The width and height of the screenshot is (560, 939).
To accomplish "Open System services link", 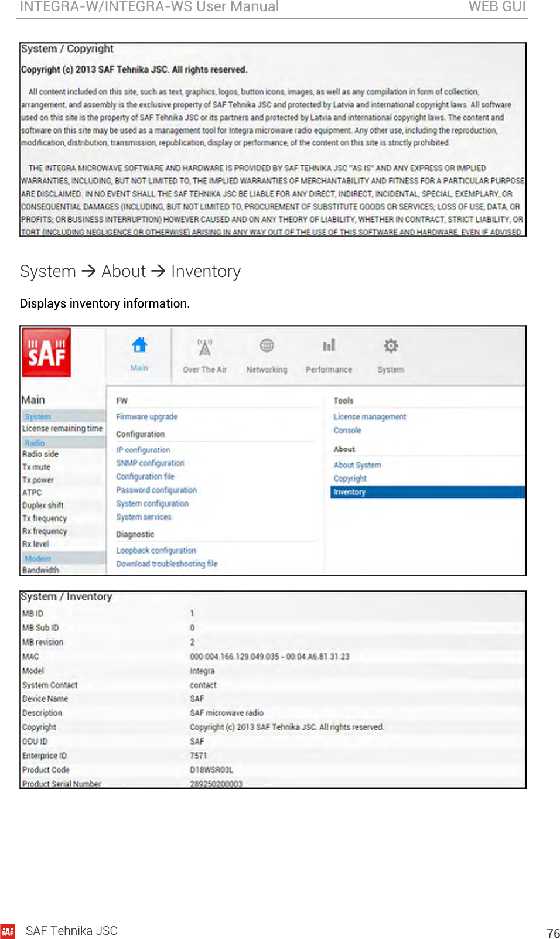I will [x=144, y=517].
